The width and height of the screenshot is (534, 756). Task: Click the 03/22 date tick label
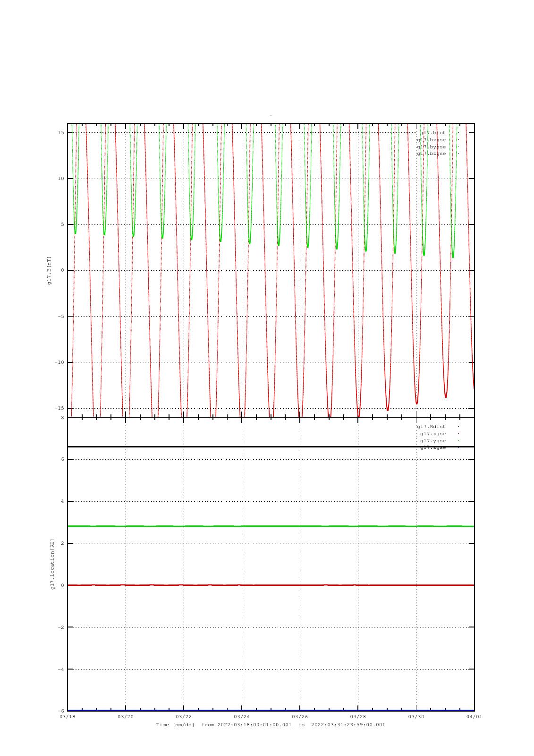pos(184,717)
